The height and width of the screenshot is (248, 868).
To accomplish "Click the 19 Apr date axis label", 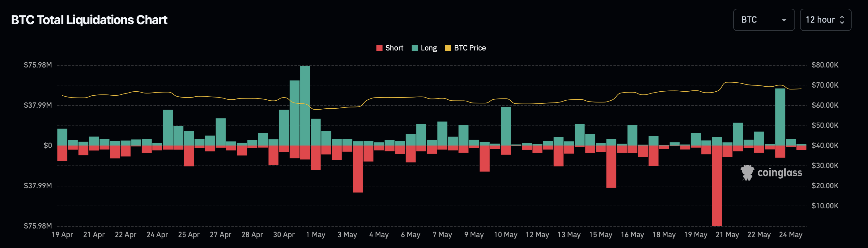I will 62,234.
